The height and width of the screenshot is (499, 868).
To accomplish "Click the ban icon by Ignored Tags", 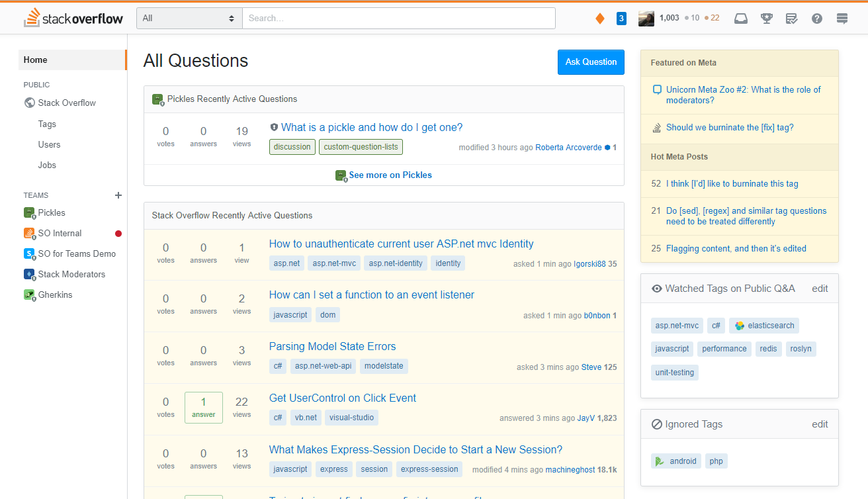I will (657, 424).
